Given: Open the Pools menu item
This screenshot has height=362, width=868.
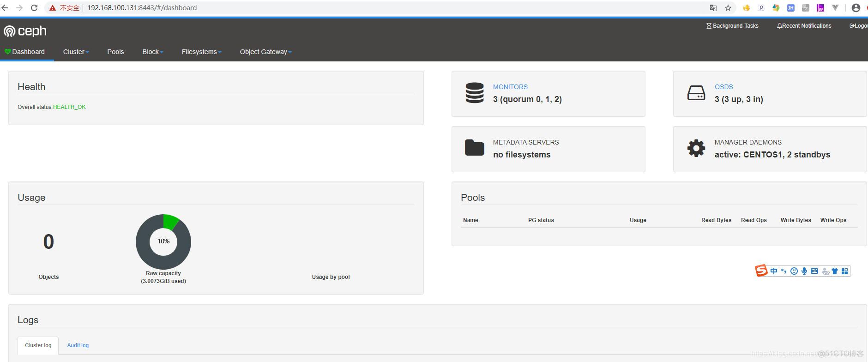Looking at the screenshot, I should click(x=115, y=52).
